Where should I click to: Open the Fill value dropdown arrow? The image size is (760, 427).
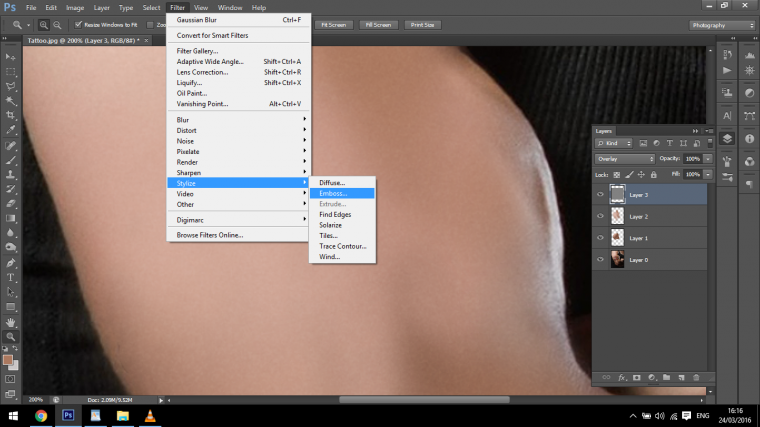[708, 174]
